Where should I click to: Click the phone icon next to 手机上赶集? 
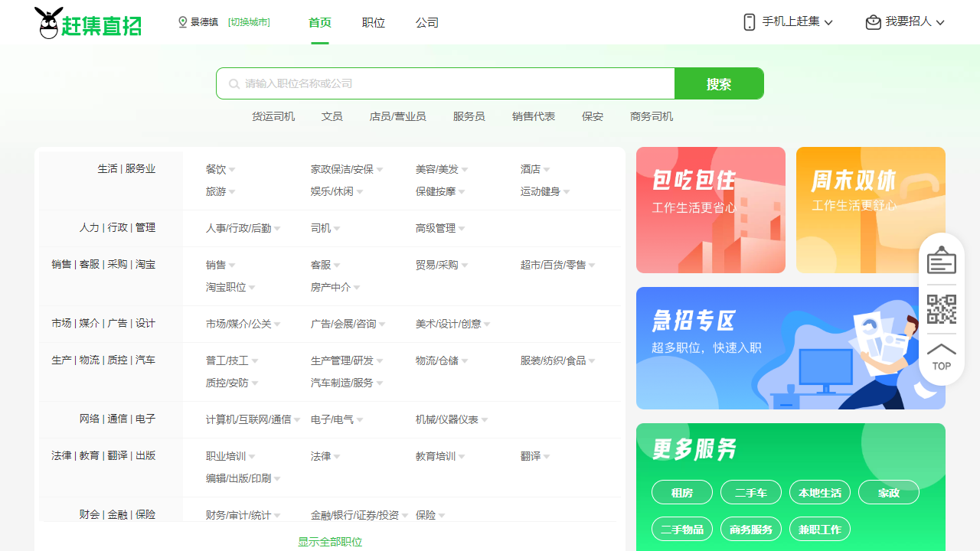click(x=748, y=22)
